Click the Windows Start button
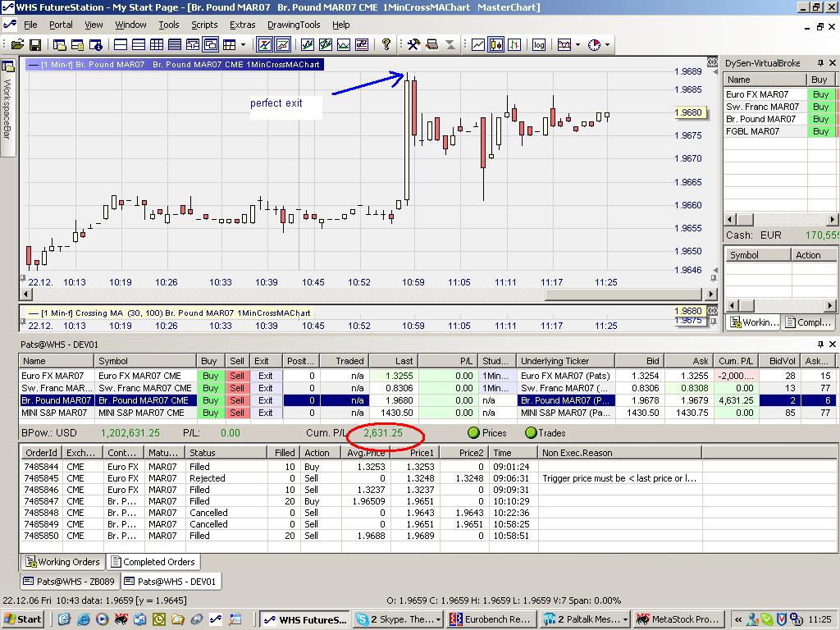The image size is (840, 630). pos(22,619)
